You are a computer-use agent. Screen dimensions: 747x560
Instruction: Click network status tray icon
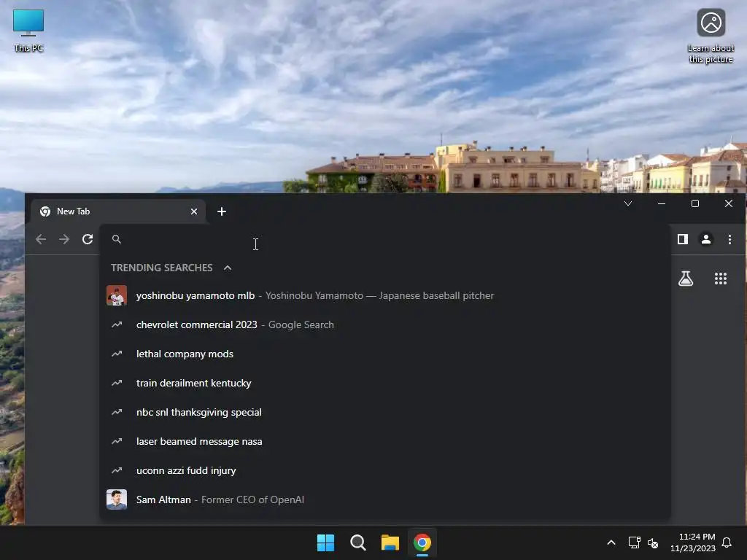634,542
